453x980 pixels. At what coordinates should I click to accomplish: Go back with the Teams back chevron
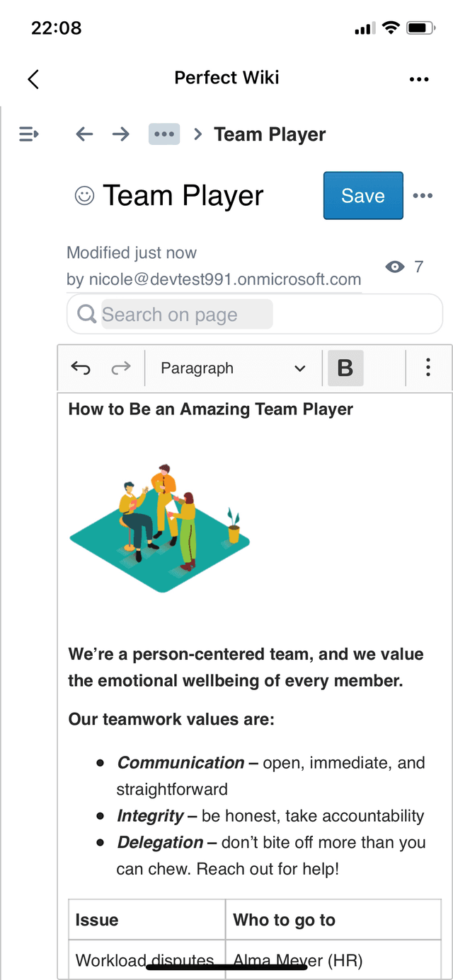33,78
